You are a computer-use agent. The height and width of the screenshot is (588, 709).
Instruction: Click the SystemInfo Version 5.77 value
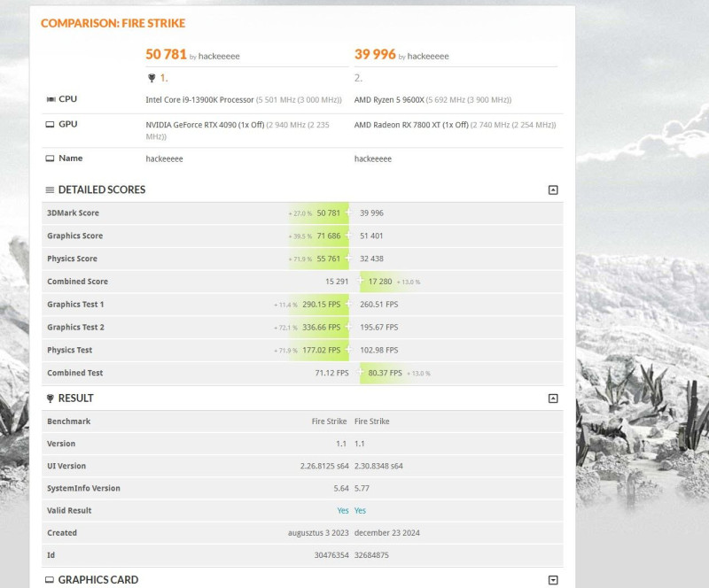(362, 488)
